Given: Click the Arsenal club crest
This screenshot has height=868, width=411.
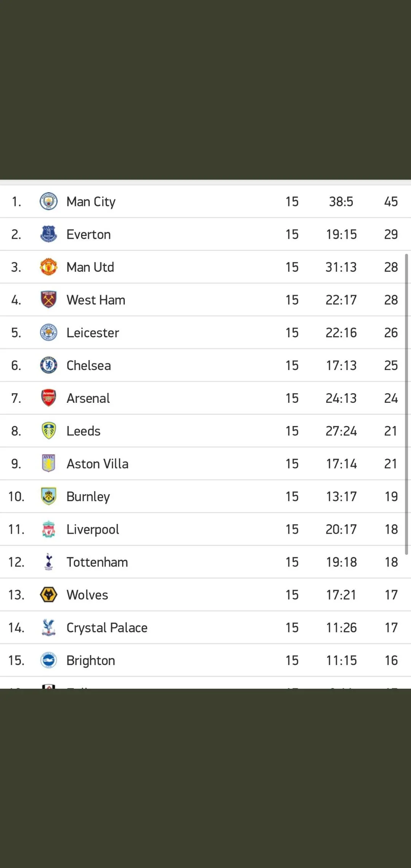Looking at the screenshot, I should coord(48,398).
